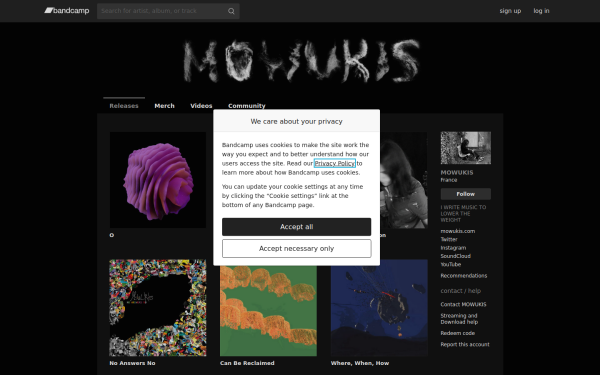Open the YouTube link
Image resolution: width=600 pixels, height=375 pixels.
point(451,264)
